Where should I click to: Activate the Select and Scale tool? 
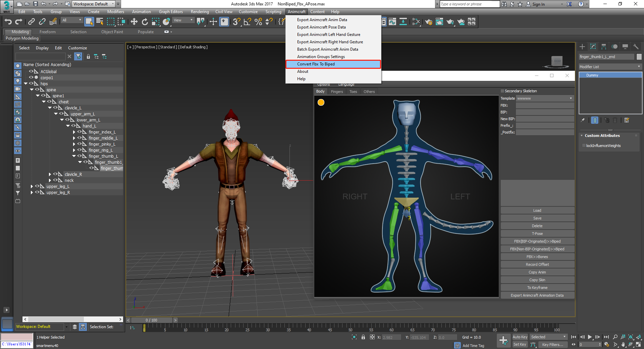[156, 22]
